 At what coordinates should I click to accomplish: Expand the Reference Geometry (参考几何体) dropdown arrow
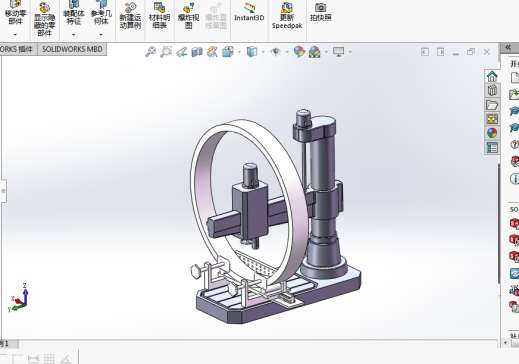[101, 35]
